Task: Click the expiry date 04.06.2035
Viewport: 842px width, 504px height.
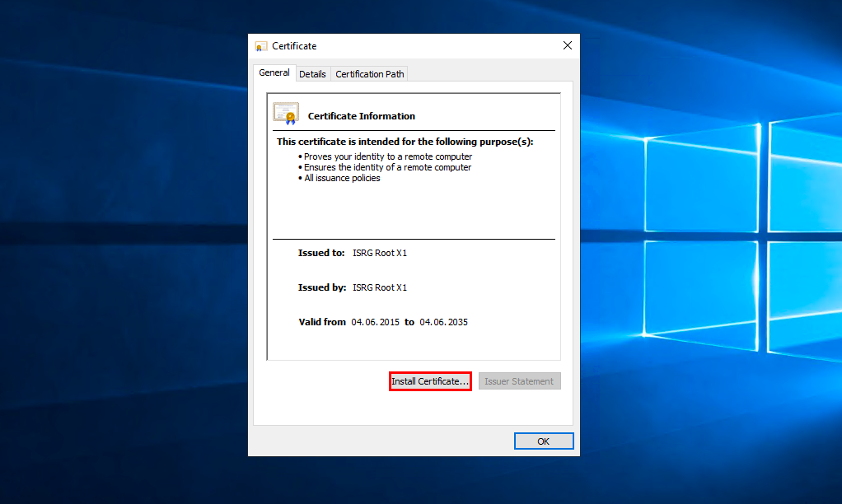Action: tap(443, 322)
